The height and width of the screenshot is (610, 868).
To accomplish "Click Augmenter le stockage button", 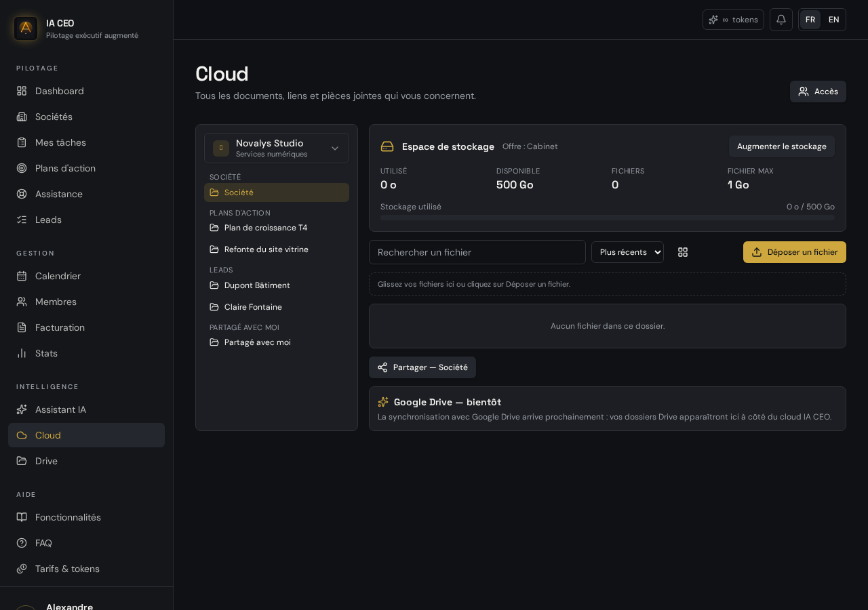I will point(782,146).
